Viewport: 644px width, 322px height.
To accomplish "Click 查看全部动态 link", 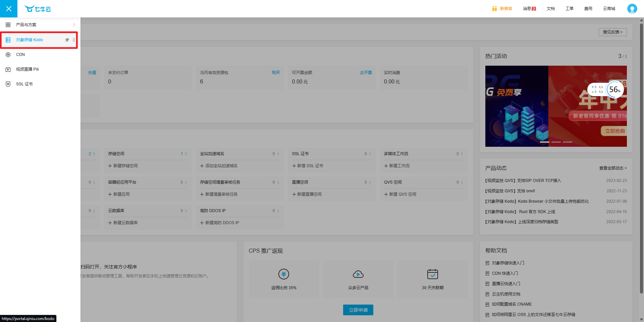I will (x=613, y=168).
